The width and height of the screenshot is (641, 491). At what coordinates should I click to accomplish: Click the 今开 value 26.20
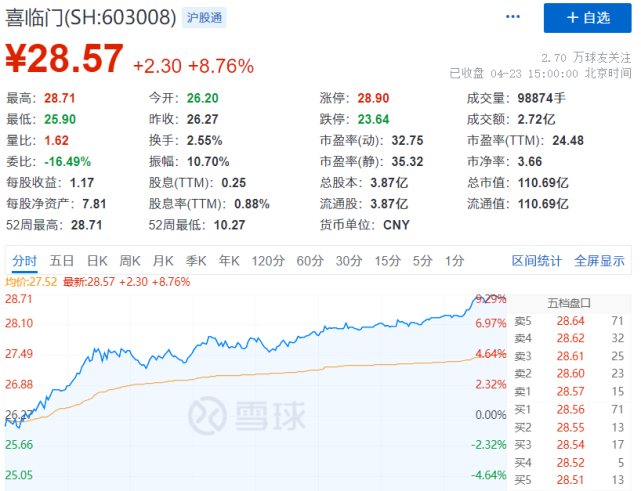[x=202, y=98]
